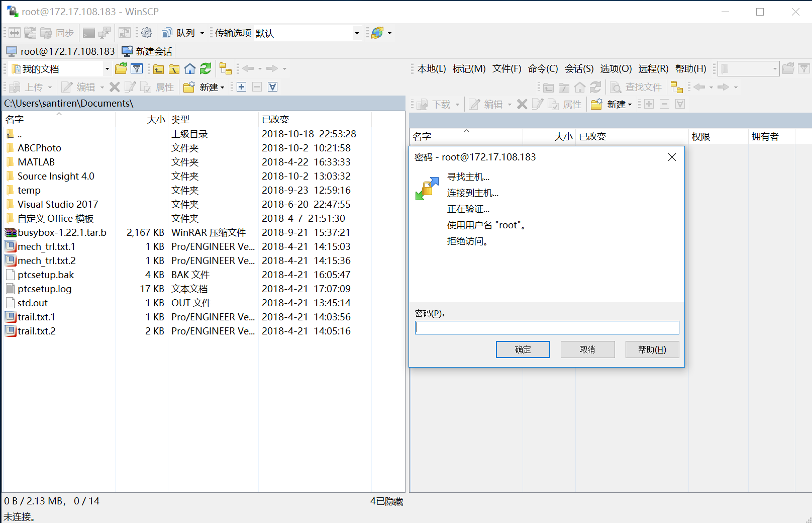Expand the 我的文档 local drive dropdown
The width and height of the screenshot is (812, 523).
pyautogui.click(x=107, y=69)
